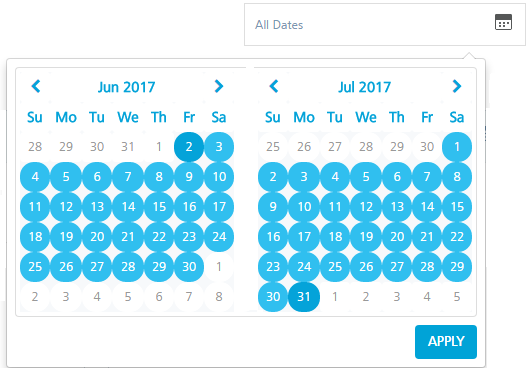Pick July 19 in the calendar
528x370 pixels.
pyautogui.click(x=366, y=237)
